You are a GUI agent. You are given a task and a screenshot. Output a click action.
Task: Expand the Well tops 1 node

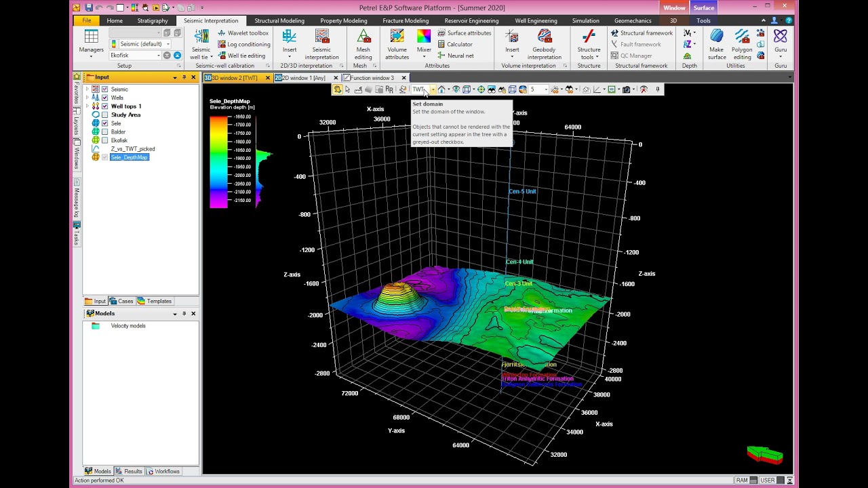87,106
